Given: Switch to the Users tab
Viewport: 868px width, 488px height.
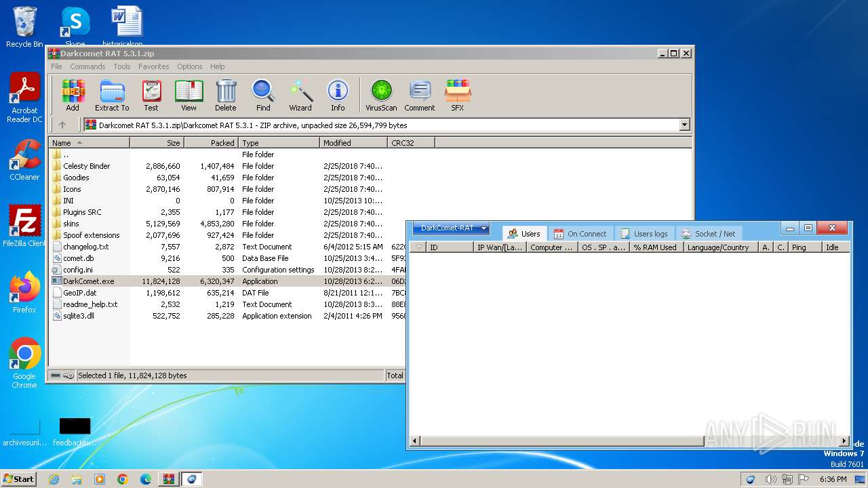Looking at the screenshot, I should click(524, 234).
